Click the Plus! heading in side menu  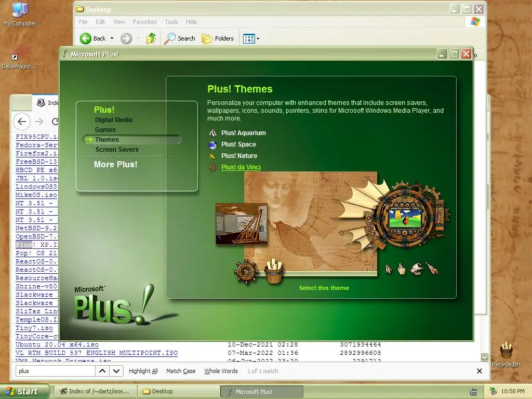coord(104,110)
